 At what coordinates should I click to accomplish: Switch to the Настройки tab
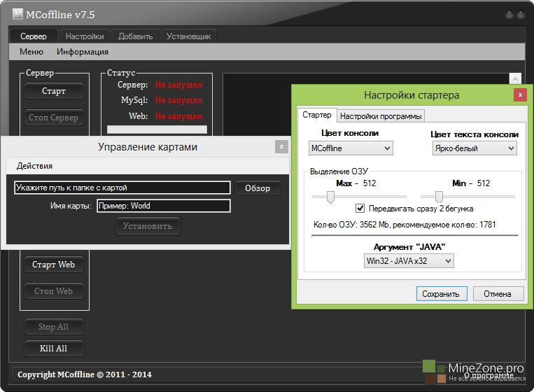(85, 36)
